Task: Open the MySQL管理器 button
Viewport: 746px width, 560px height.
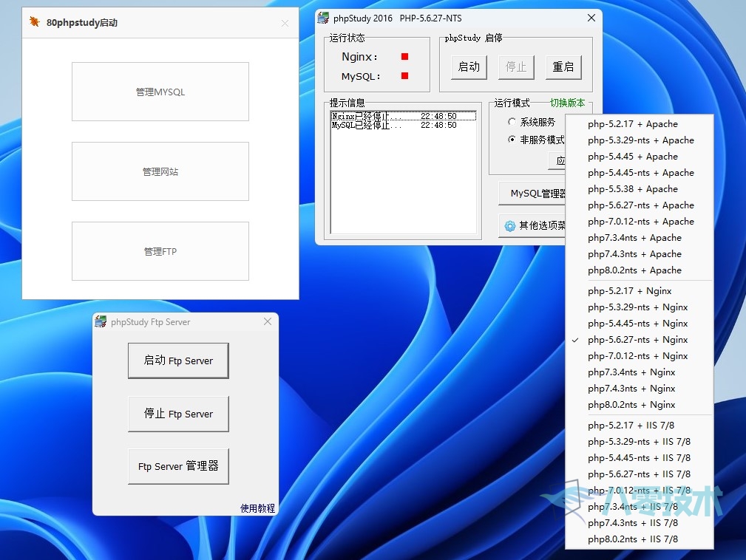Action: (x=532, y=194)
